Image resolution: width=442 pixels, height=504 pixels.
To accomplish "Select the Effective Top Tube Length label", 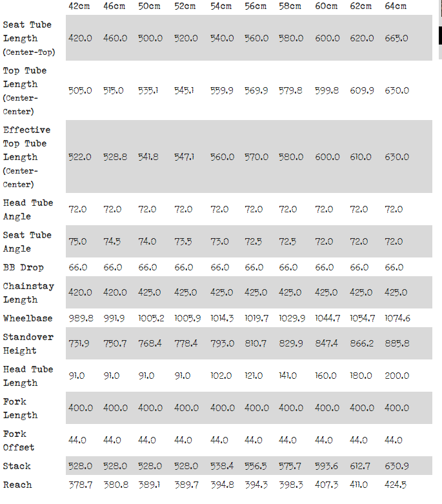I will pyautogui.click(x=26, y=157).
